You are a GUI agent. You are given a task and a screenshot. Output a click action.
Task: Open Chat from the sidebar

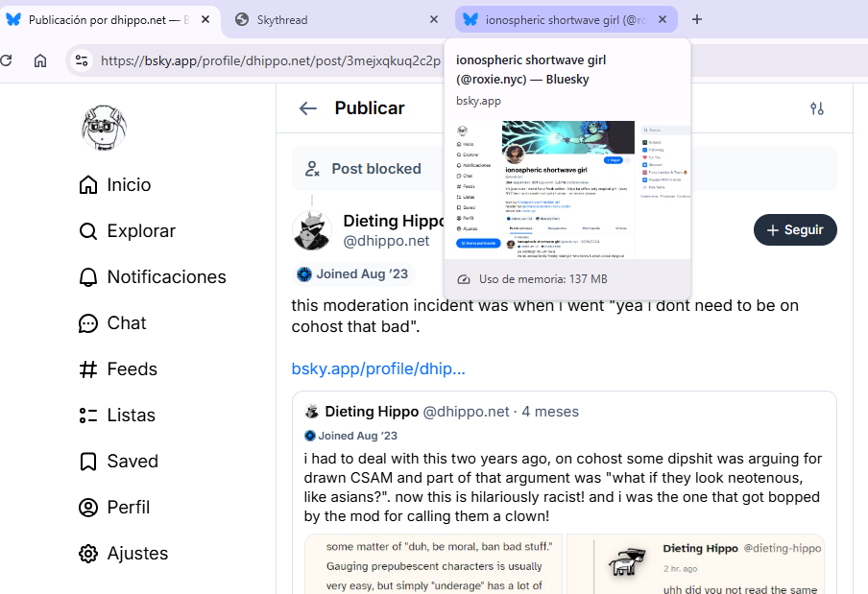[x=88, y=323]
